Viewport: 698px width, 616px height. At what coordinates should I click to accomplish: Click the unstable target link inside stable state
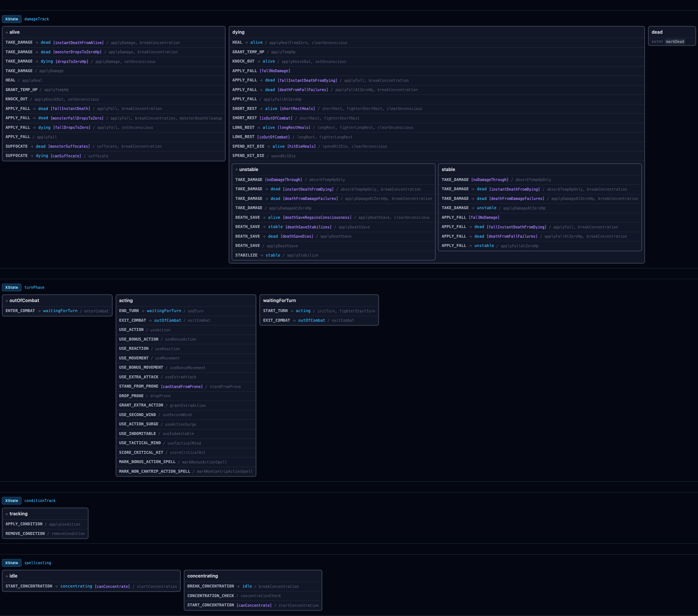point(486,208)
